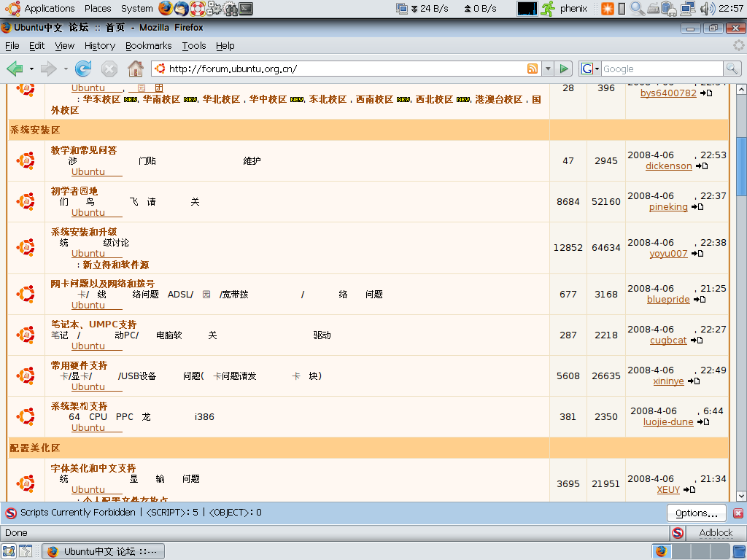This screenshot has height=560, width=747.
Task: Click the Ubuntu logo beside Applications
Action: tap(12, 8)
